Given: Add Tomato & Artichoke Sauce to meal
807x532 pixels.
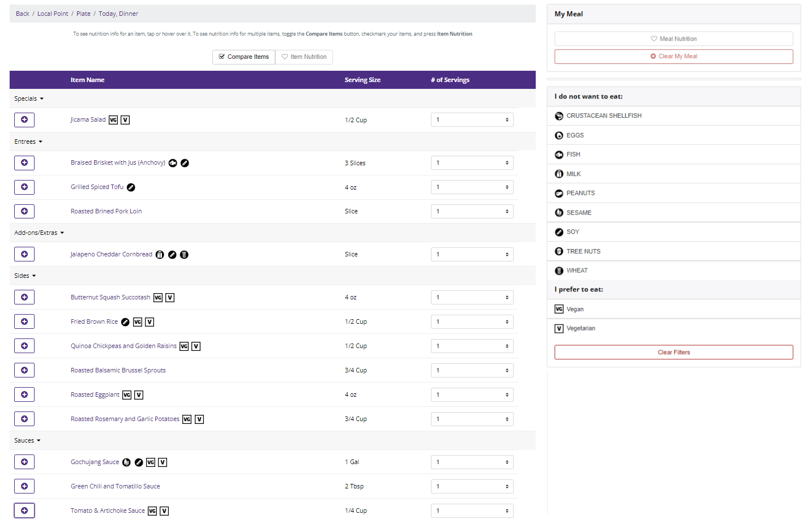Looking at the screenshot, I should coord(24,511).
